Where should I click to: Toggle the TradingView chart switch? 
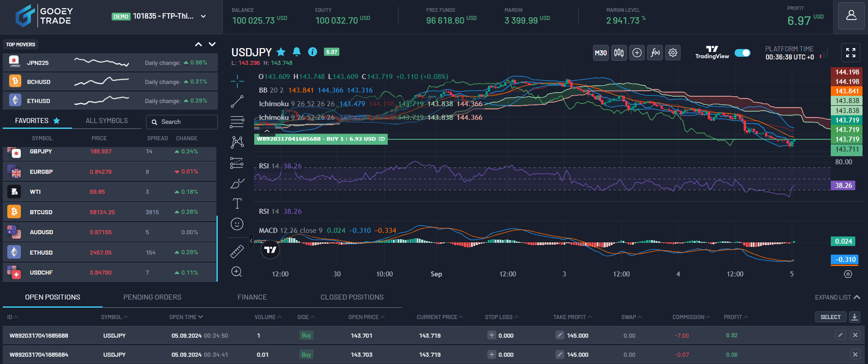point(742,53)
